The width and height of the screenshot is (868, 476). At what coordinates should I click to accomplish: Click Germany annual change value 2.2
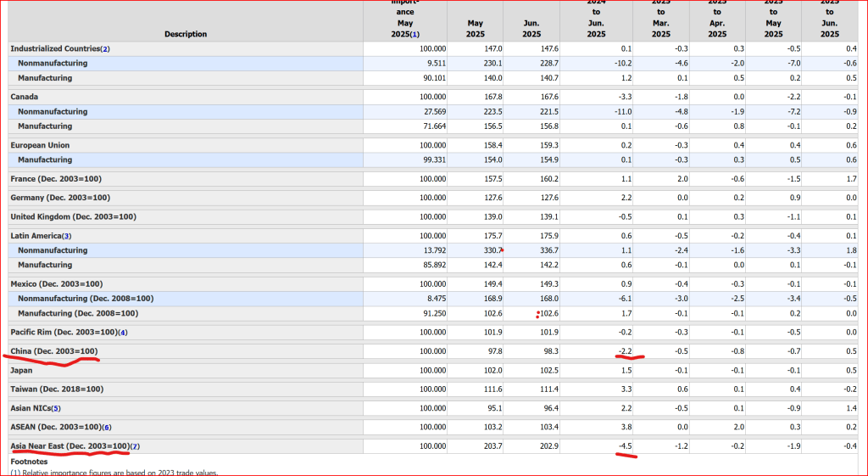(x=626, y=198)
